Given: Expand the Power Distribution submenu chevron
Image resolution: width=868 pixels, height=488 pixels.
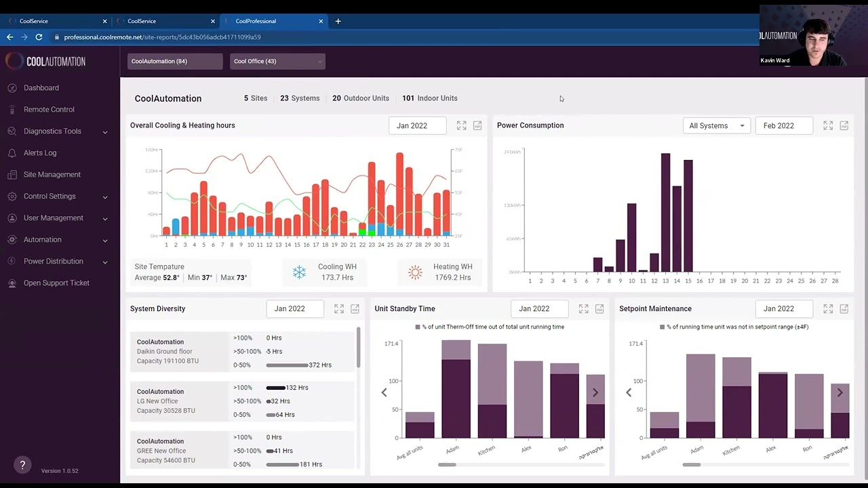Looking at the screenshot, I should 105,262.
